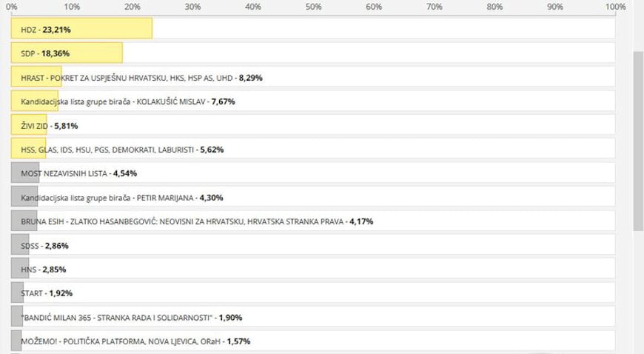644x354 pixels.
Task: Click the 80% axis tick label
Action: pyautogui.click(x=494, y=7)
